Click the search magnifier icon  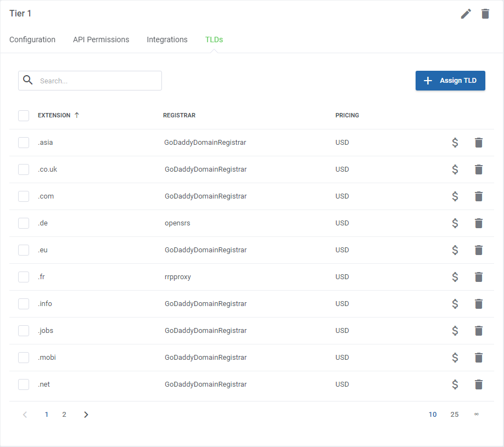coord(28,80)
